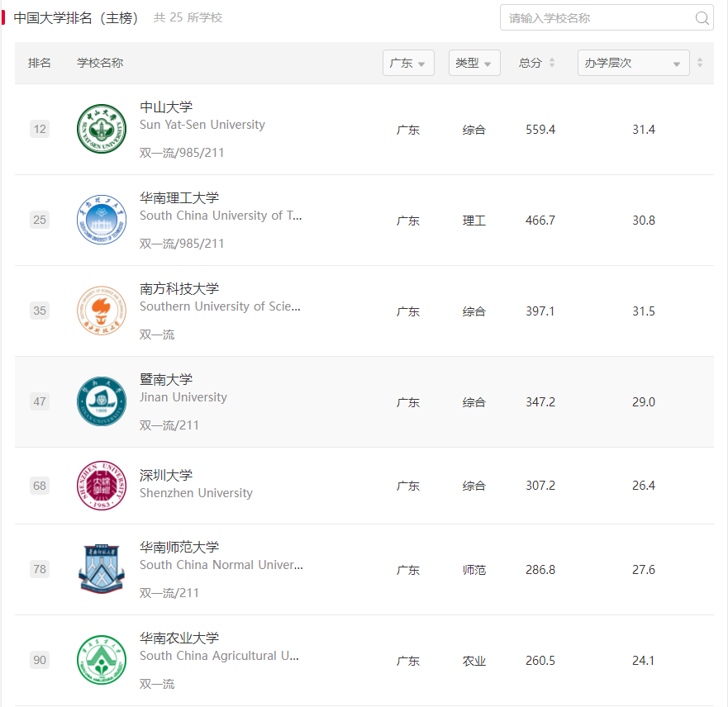Open the Sun Yat-Sen University logo

pyautogui.click(x=102, y=129)
